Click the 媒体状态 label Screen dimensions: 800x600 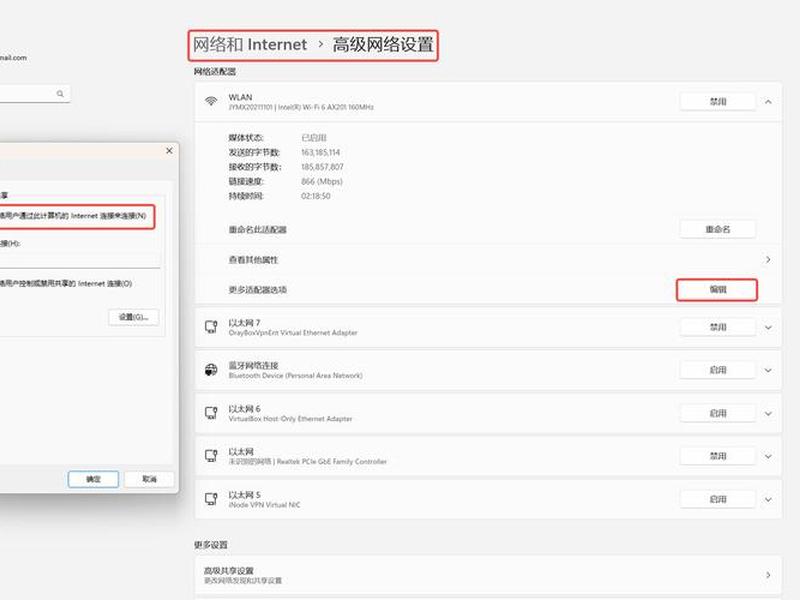pos(246,138)
